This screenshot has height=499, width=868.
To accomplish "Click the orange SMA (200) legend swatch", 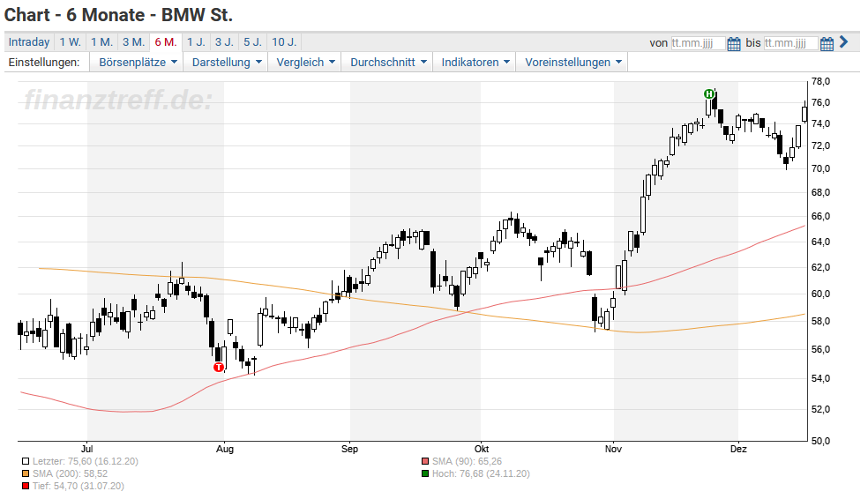I will coord(26,473).
